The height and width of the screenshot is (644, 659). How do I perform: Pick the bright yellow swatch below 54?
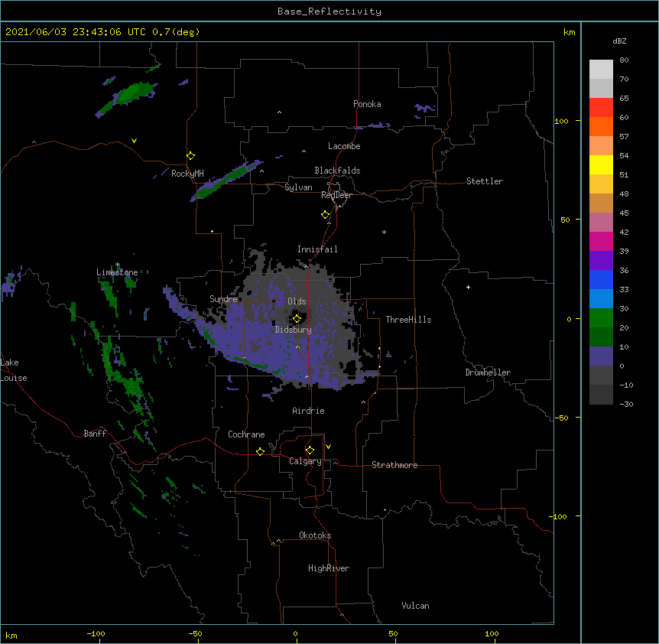click(x=601, y=164)
